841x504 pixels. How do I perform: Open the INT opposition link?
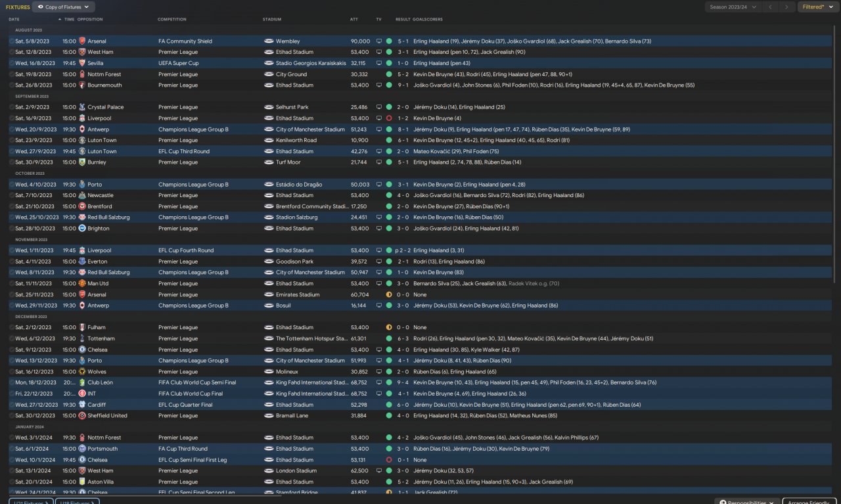pos(92,394)
